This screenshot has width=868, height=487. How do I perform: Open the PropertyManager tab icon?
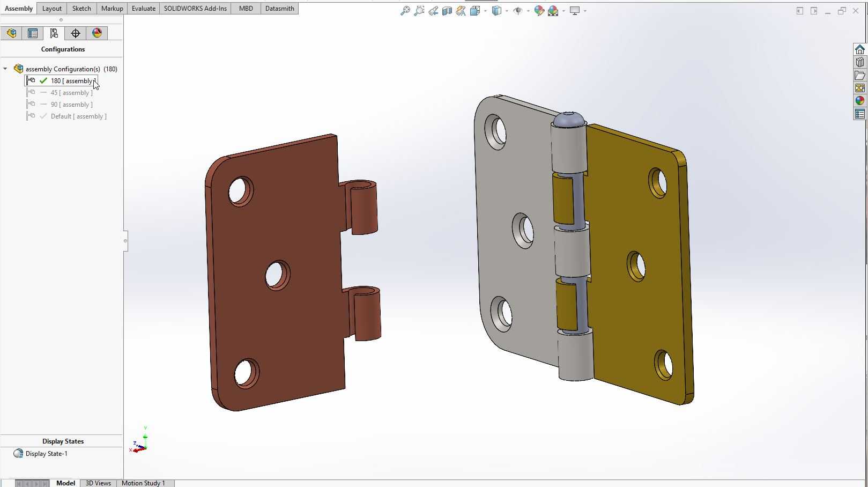click(33, 33)
